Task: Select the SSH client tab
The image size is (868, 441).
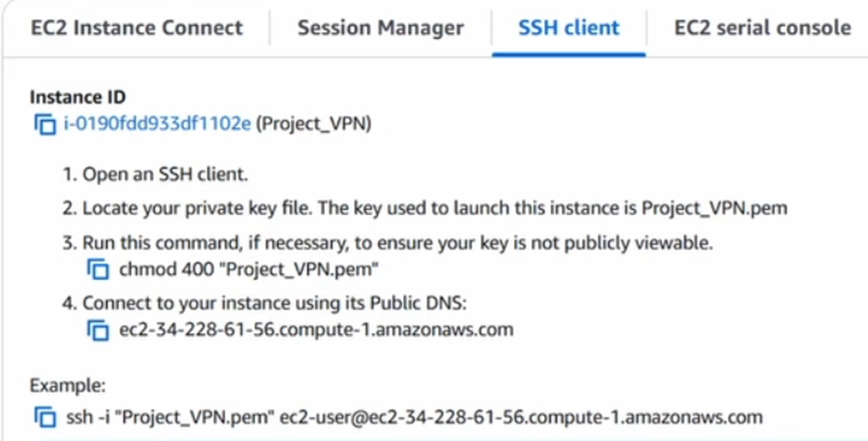Action: [x=568, y=28]
